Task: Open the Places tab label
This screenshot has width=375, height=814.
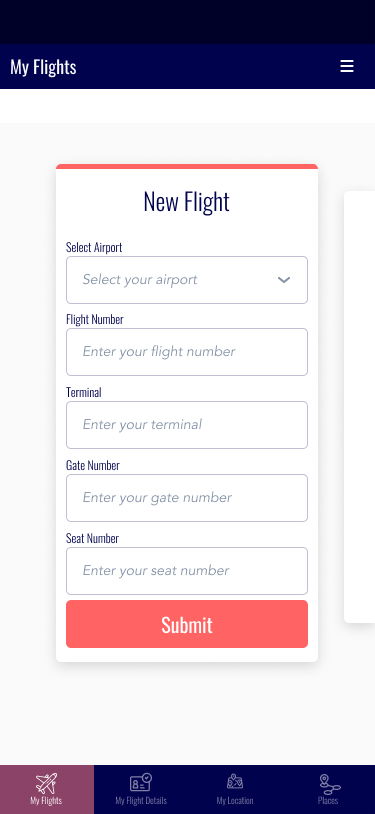Action: click(x=328, y=801)
